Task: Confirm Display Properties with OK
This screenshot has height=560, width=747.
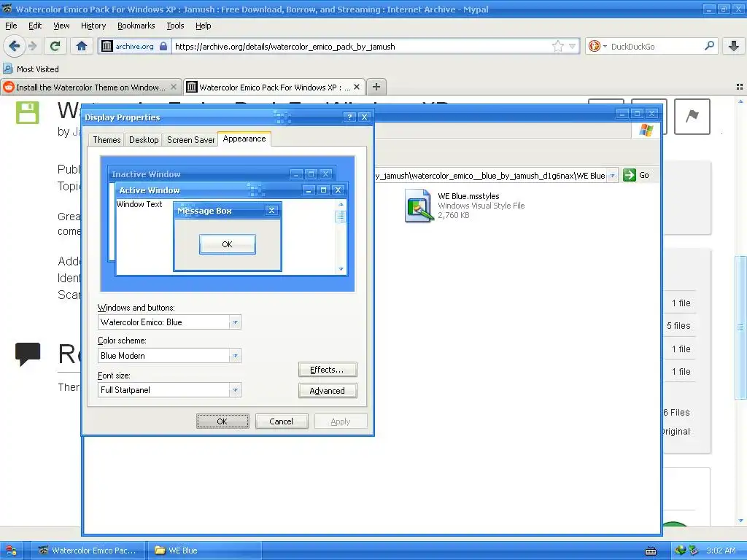Action: pos(222,421)
